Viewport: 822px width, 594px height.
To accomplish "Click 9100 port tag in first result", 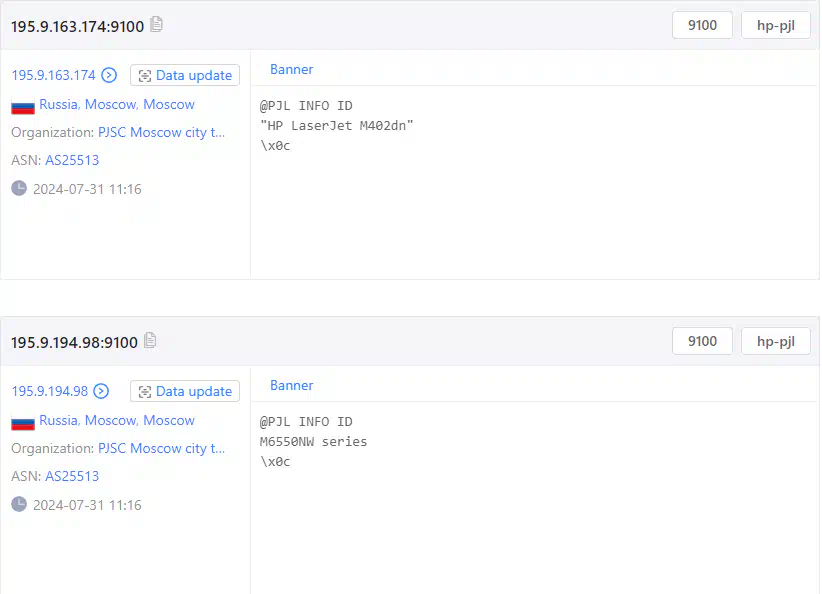I will (702, 25).
